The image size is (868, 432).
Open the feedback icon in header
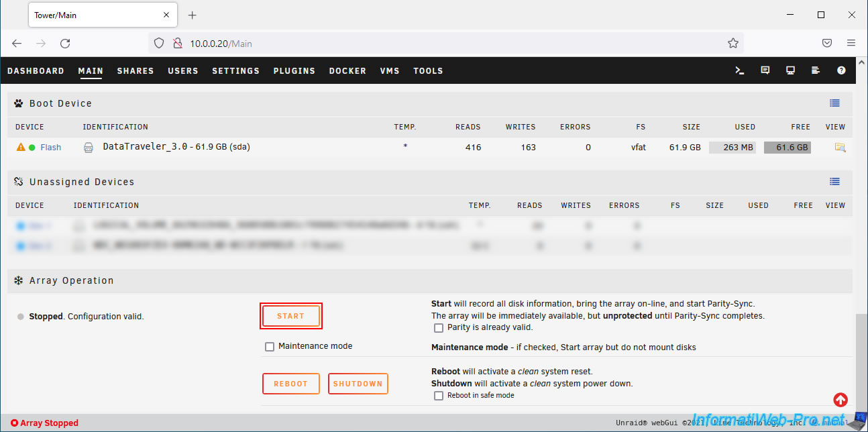[765, 70]
